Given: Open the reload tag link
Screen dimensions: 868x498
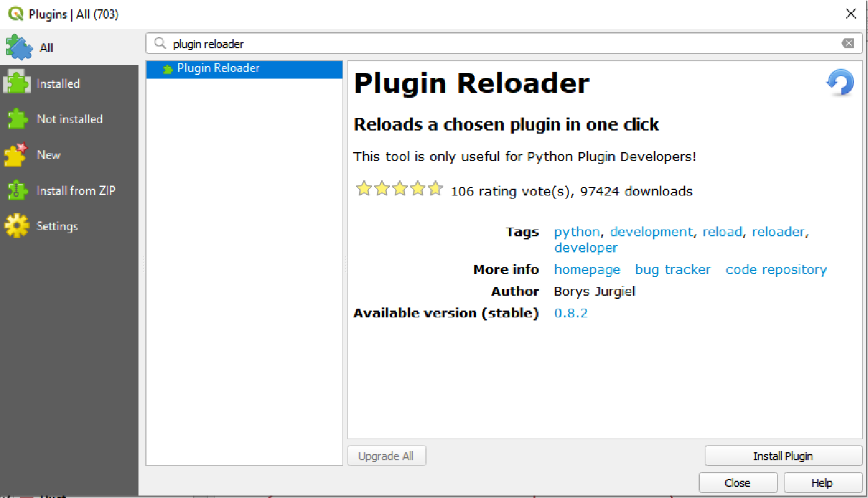Looking at the screenshot, I should click(x=722, y=232).
